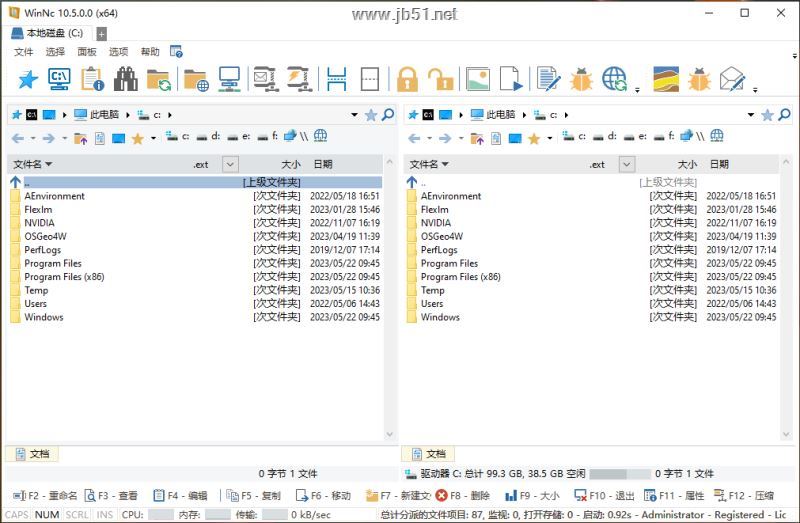Image resolution: width=800 pixels, height=523 pixels.
Task: Open the C:\ command prompt monitor icon
Action: coord(60,79)
